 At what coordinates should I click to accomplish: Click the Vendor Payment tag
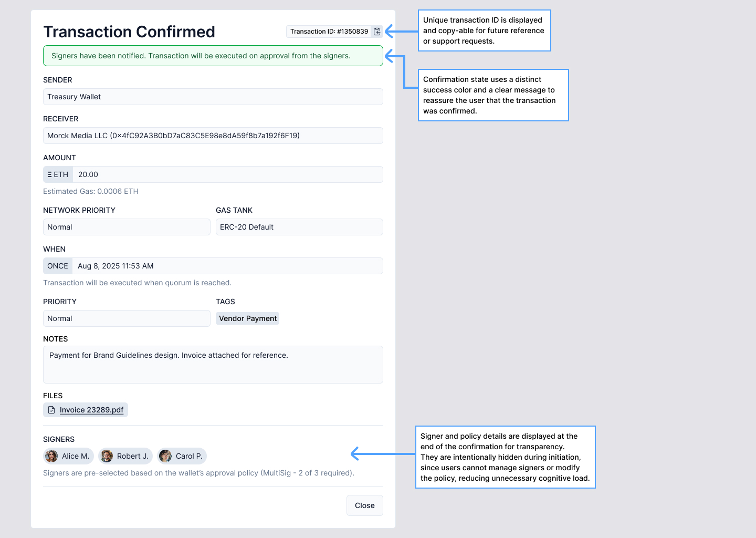(247, 318)
